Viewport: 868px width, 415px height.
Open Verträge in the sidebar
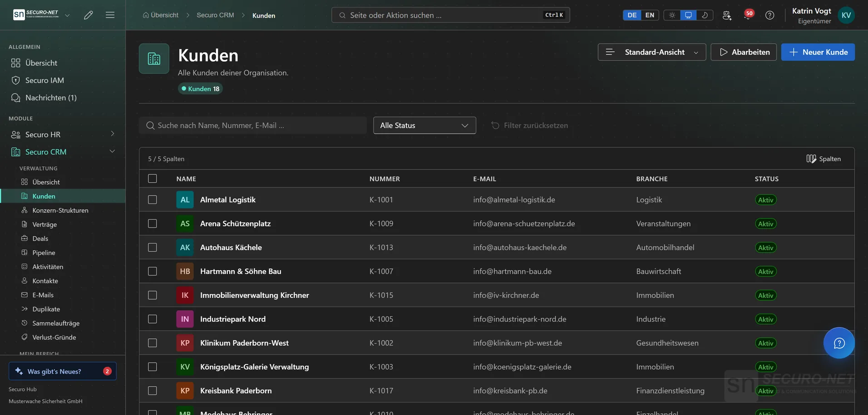pyautogui.click(x=44, y=224)
